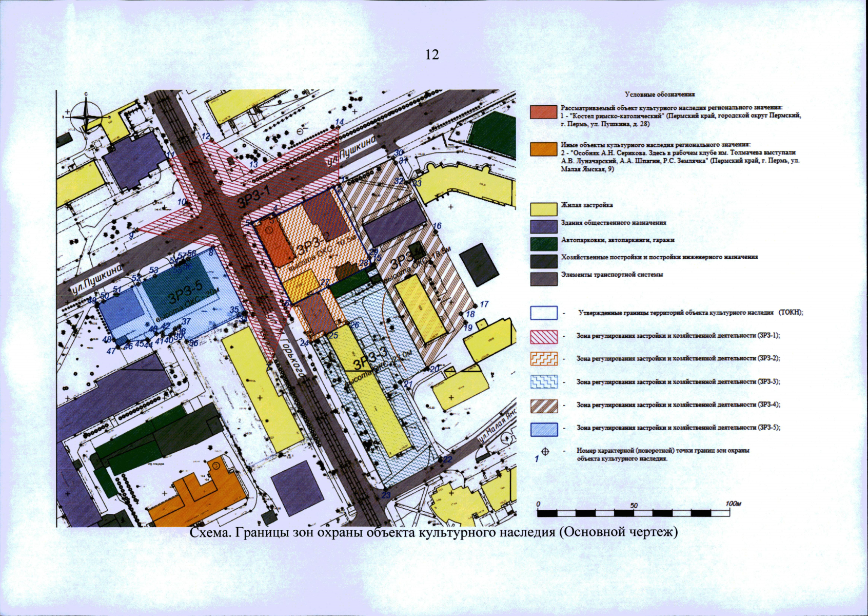Click boundary point number 22 on map
The width and height of the screenshot is (868, 616).
(447, 459)
